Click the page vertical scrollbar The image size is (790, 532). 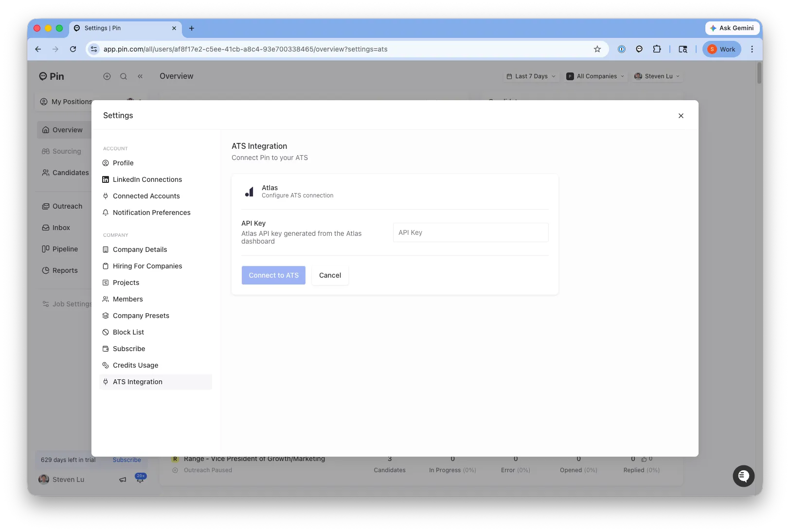[x=759, y=73]
